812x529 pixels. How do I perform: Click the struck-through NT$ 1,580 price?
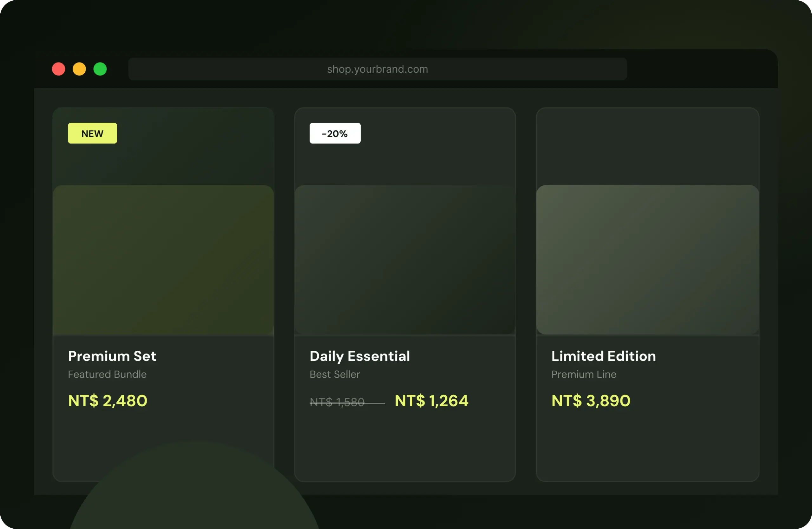[337, 402]
